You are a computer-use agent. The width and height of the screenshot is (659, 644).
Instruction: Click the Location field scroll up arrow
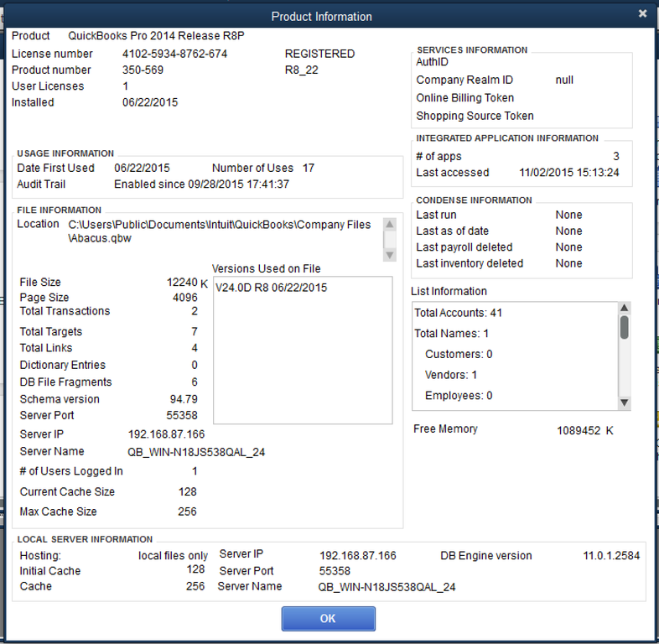[x=389, y=225]
